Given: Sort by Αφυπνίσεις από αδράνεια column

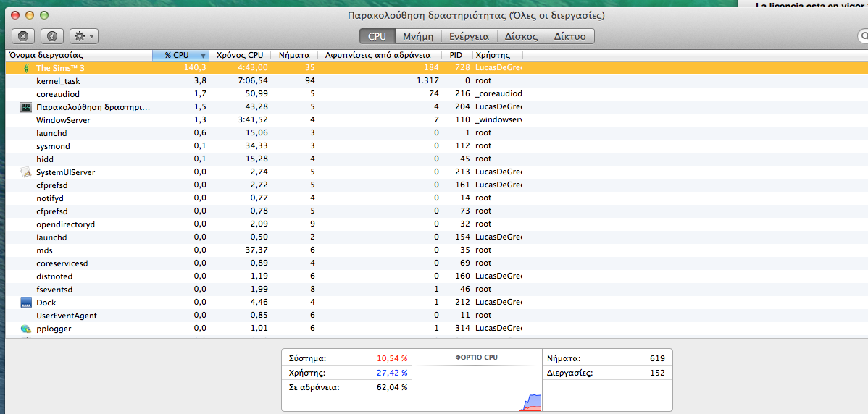Looking at the screenshot, I should 380,55.
